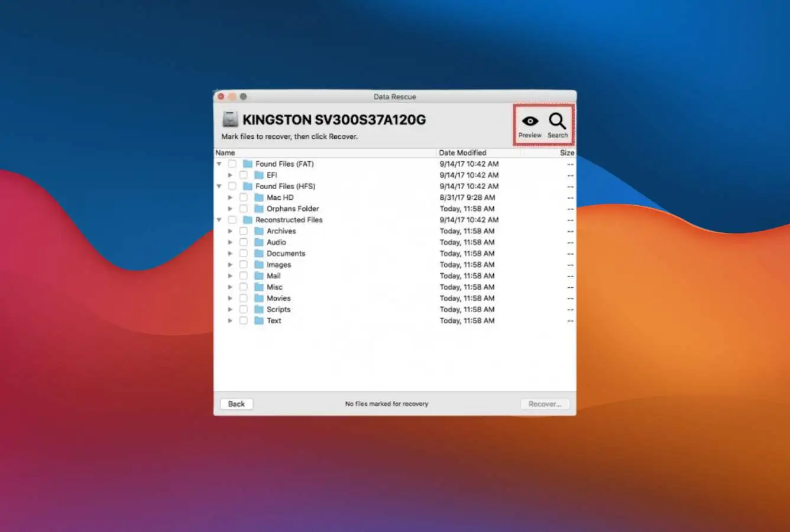Click the Scripts folder icon
The image size is (790, 532).
(259, 310)
